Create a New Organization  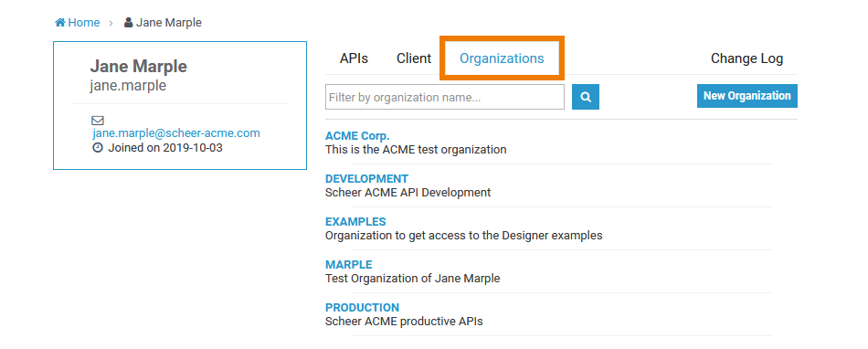tap(746, 96)
